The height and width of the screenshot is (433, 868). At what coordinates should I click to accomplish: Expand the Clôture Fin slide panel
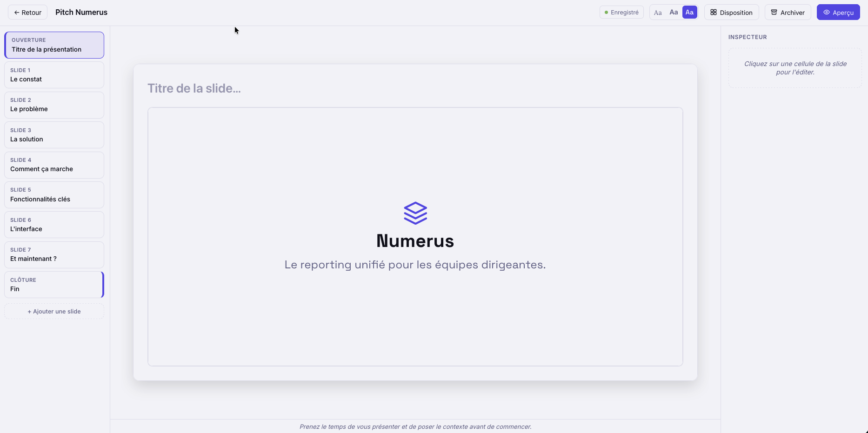53,284
